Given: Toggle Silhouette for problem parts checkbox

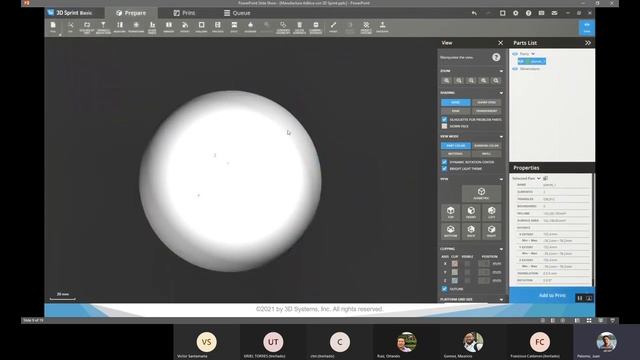Looking at the screenshot, I should pos(444,120).
